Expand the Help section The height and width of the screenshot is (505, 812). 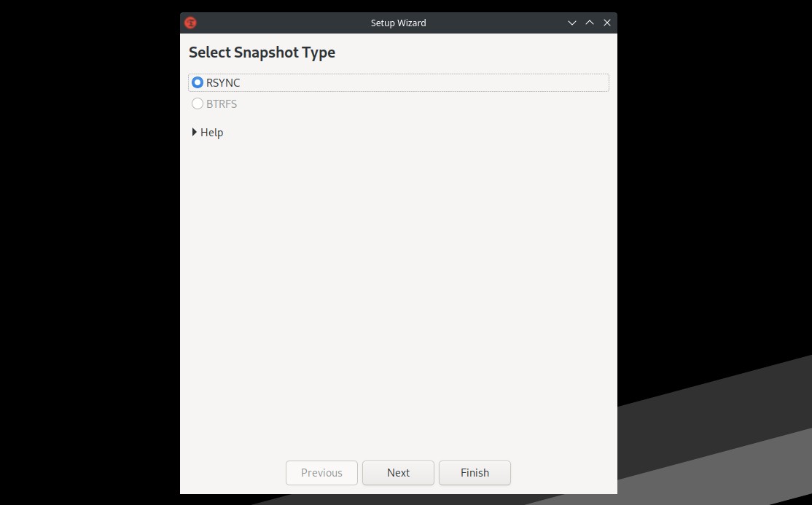click(x=208, y=133)
